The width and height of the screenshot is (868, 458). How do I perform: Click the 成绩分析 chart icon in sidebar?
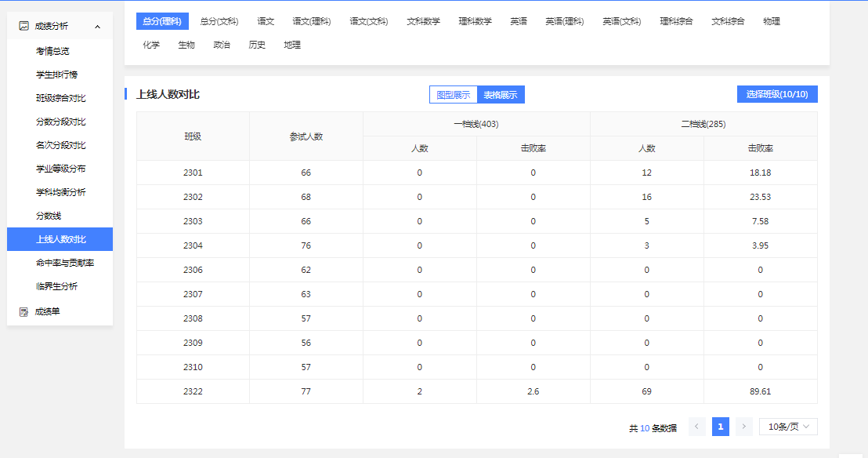pos(24,26)
